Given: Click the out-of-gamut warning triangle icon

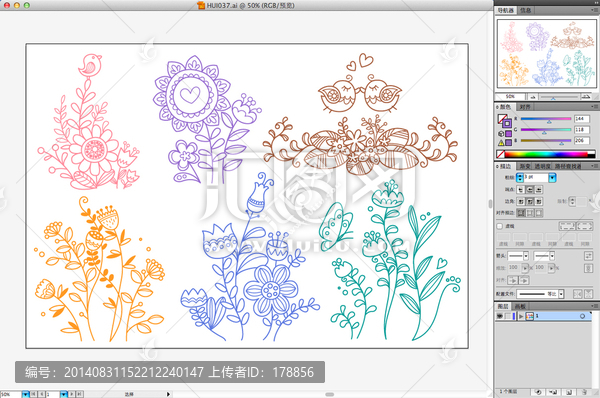Looking at the screenshot, I should (x=501, y=143).
